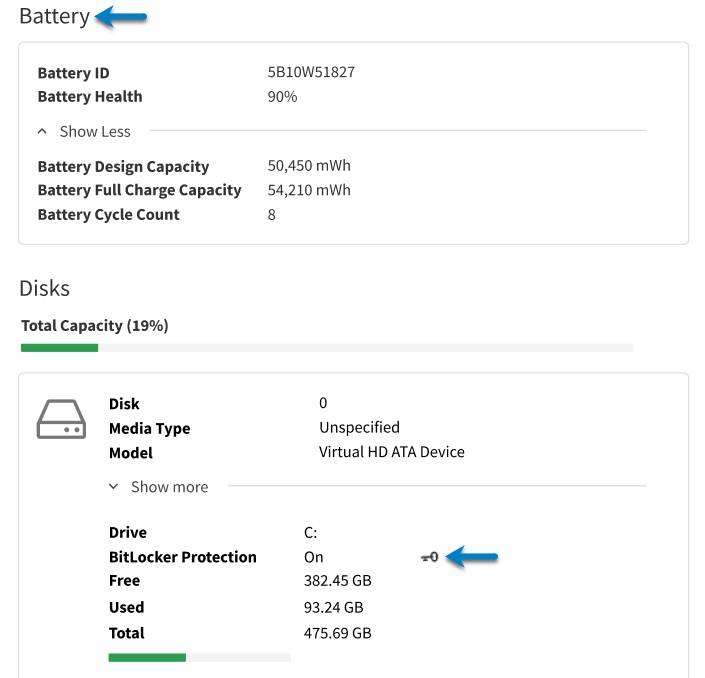The image size is (705, 678).
Task: Click the BitLocker Protection On status
Action: point(313,558)
